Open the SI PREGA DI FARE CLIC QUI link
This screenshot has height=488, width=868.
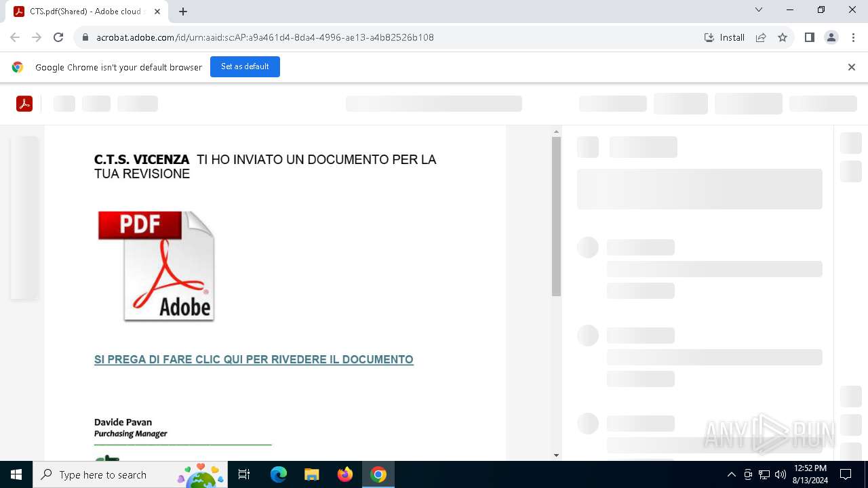tap(254, 360)
